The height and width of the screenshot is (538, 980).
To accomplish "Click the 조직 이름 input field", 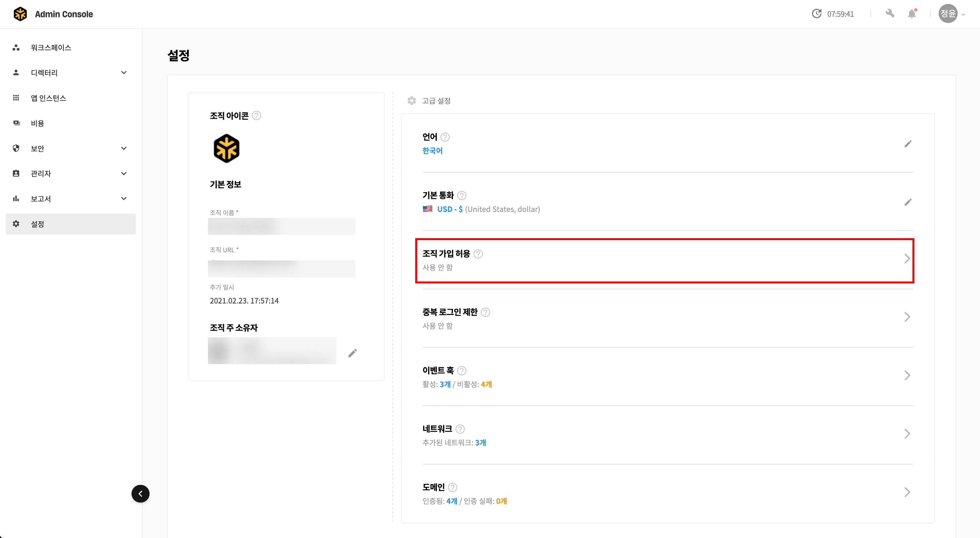I will 281,226.
